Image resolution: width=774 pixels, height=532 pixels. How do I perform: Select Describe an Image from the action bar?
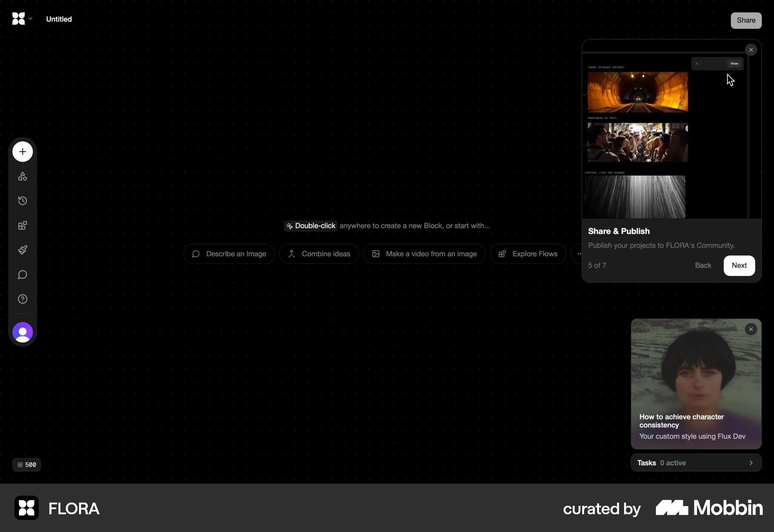coord(229,254)
